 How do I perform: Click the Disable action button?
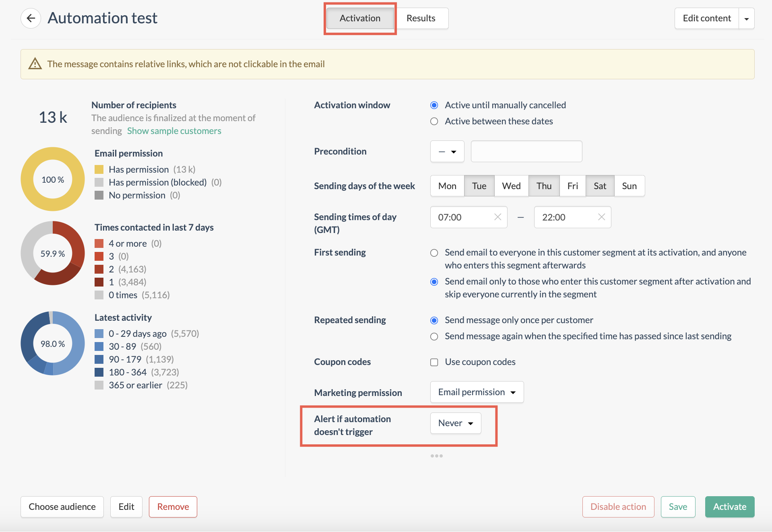point(618,507)
